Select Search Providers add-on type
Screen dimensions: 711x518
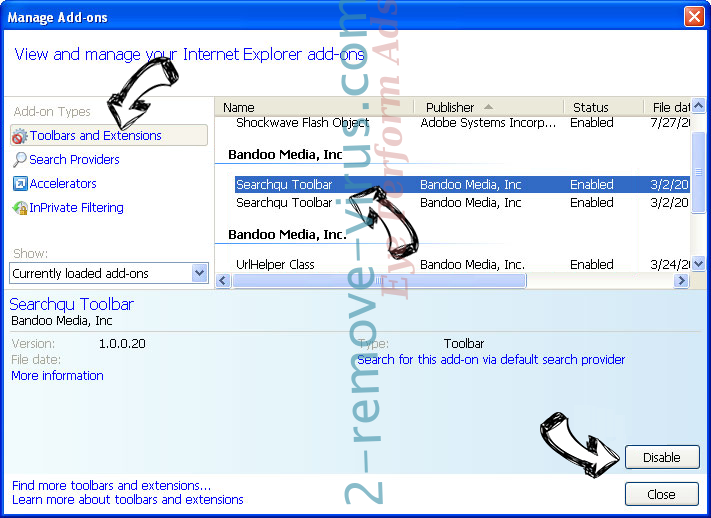[x=74, y=160]
